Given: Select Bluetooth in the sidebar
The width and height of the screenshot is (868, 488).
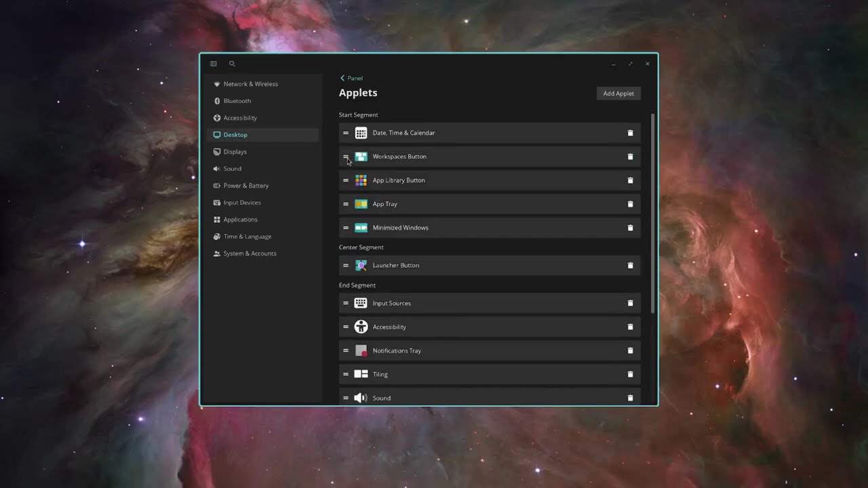Looking at the screenshot, I should [237, 101].
